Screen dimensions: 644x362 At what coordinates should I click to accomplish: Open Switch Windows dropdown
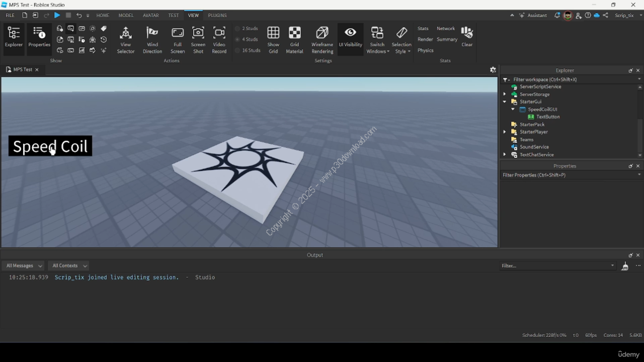pos(377,40)
